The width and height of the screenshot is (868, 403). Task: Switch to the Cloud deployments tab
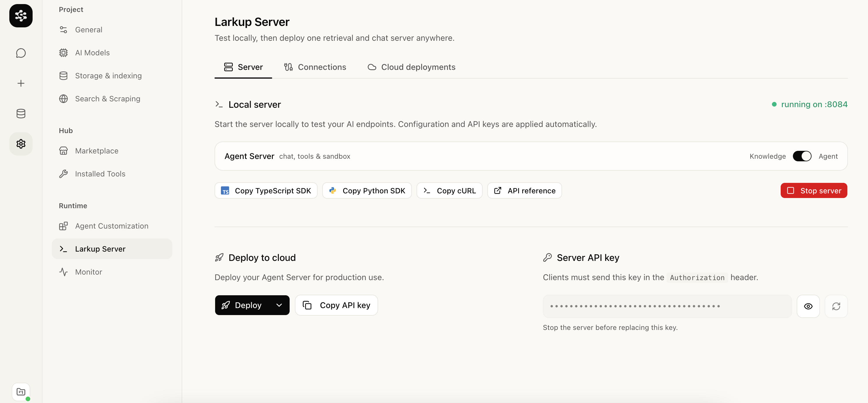click(x=411, y=67)
